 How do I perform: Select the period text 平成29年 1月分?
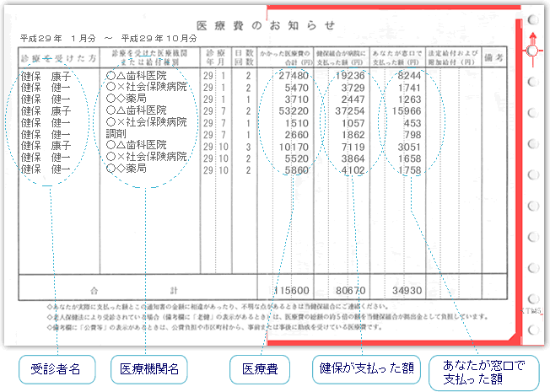click(x=58, y=38)
